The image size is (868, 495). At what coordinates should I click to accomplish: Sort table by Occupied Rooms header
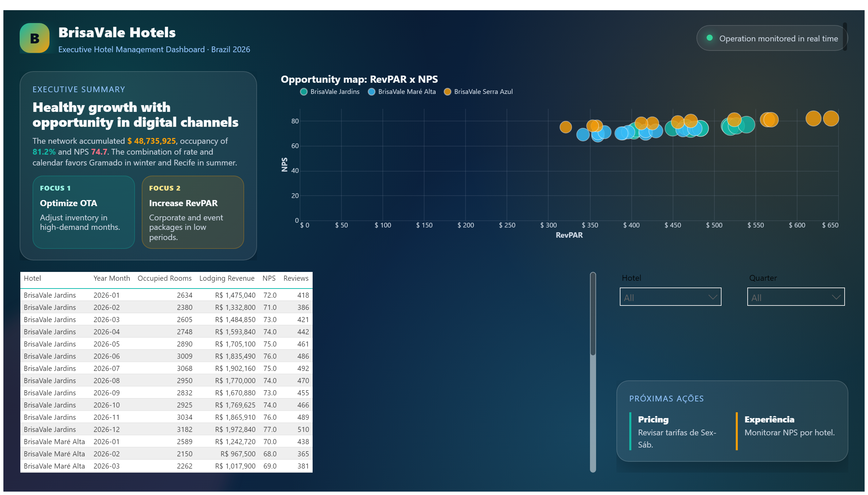[164, 278]
